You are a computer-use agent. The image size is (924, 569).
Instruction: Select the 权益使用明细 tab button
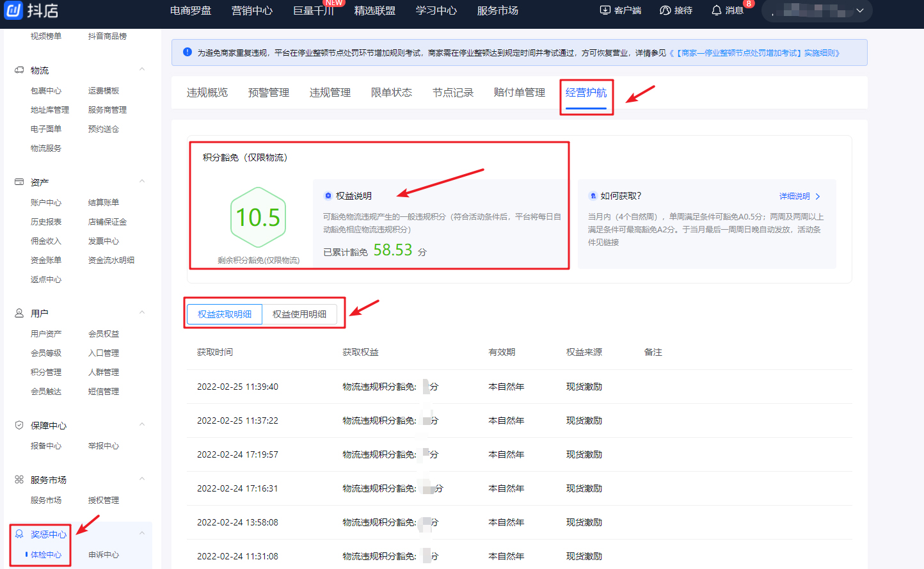[299, 314]
